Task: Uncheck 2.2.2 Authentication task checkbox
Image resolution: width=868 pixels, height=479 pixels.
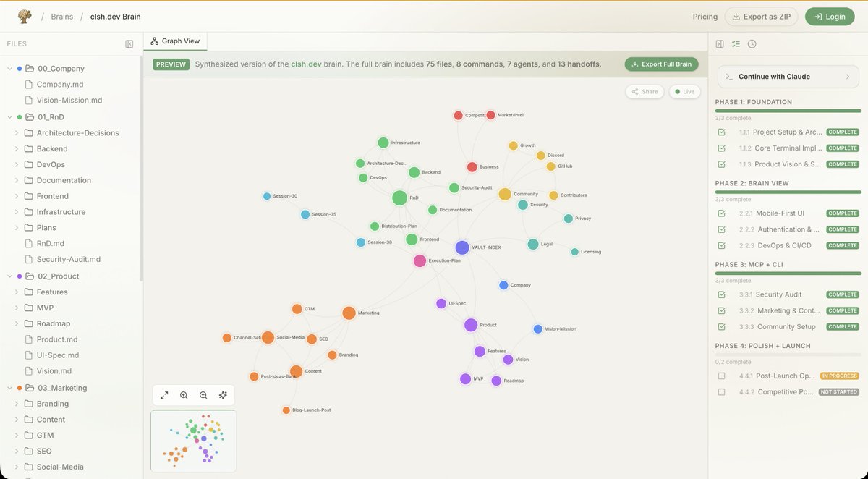Action: coord(721,229)
